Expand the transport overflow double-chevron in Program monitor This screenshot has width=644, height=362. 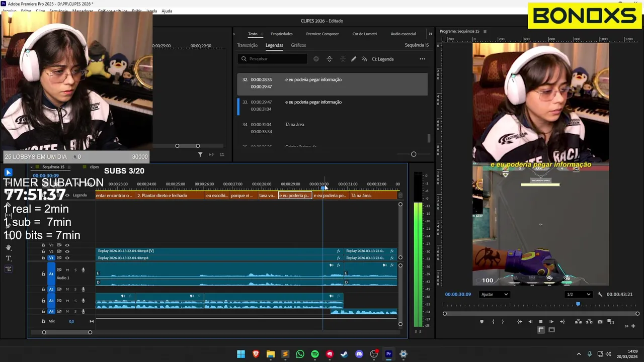(x=626, y=326)
